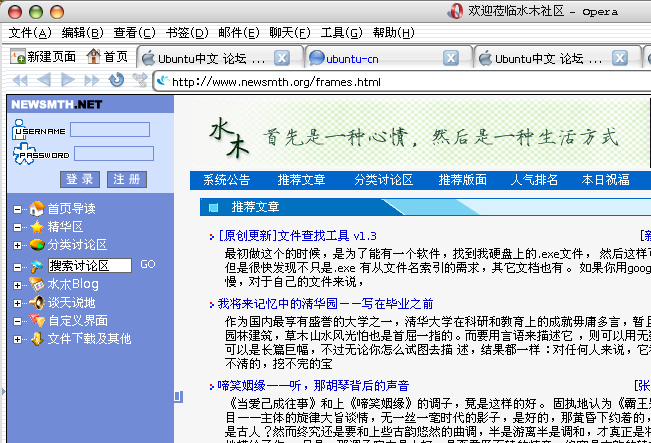Image resolution: width=651 pixels, height=443 pixels.
Task: Collapse the search 讨论区 tree node
Action: tap(17, 267)
